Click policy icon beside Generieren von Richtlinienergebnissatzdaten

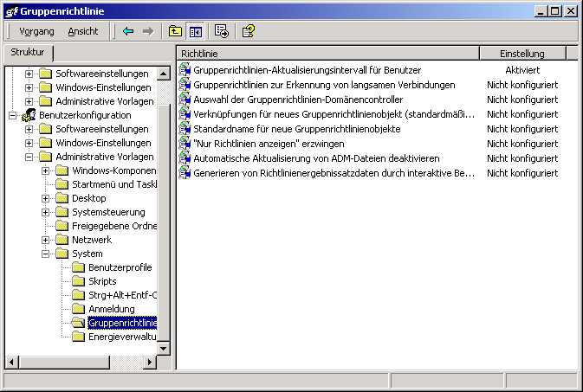coord(185,173)
